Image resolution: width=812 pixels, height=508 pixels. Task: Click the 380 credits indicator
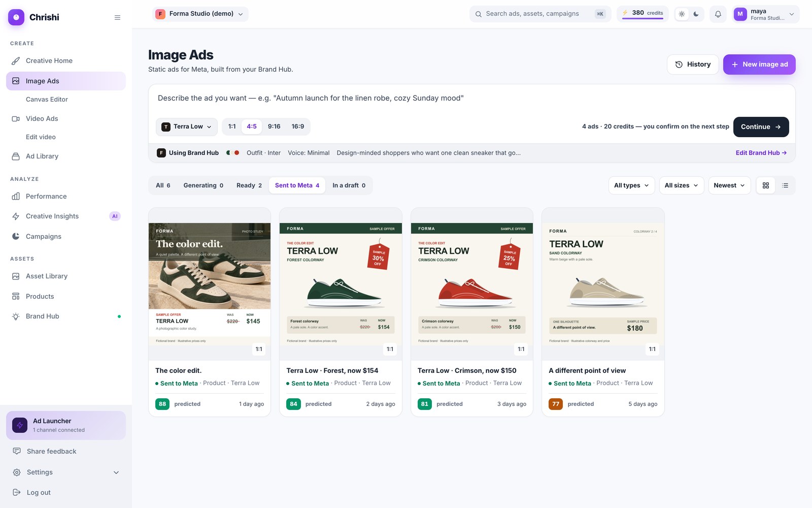coord(642,14)
